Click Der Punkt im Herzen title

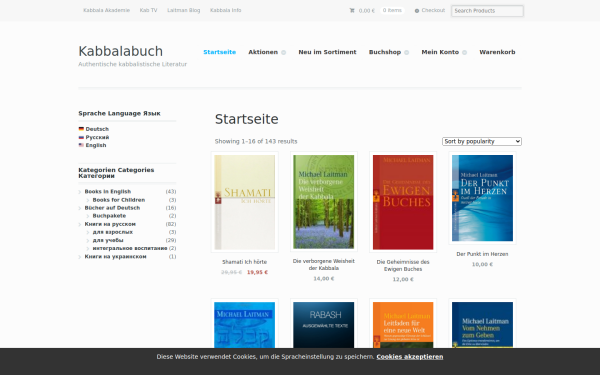coord(482,254)
